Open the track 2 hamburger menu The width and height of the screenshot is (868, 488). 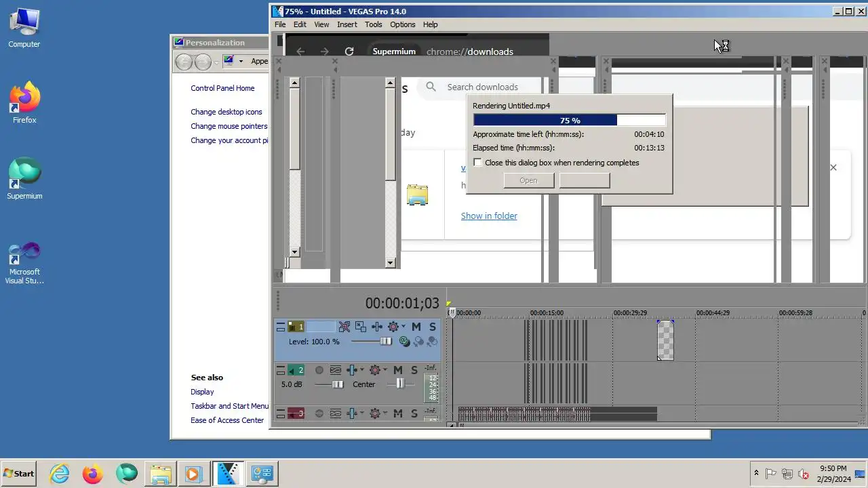280,371
